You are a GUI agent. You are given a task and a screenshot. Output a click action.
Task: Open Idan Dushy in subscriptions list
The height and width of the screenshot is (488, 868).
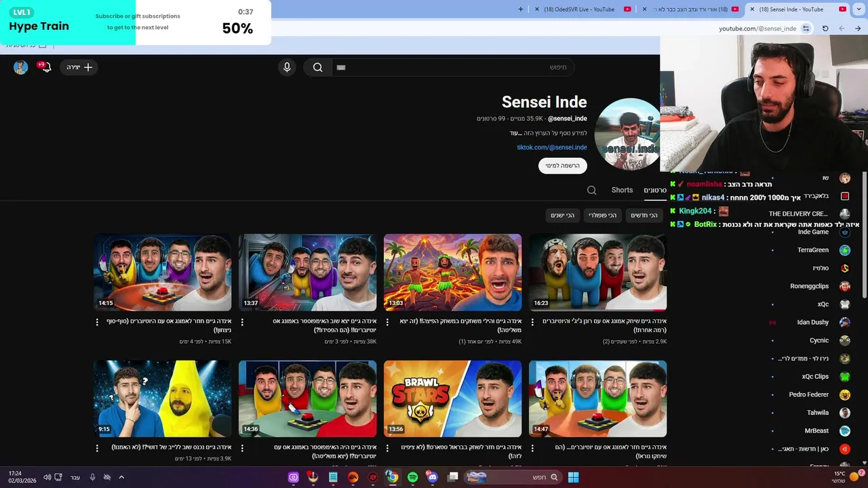click(x=813, y=323)
